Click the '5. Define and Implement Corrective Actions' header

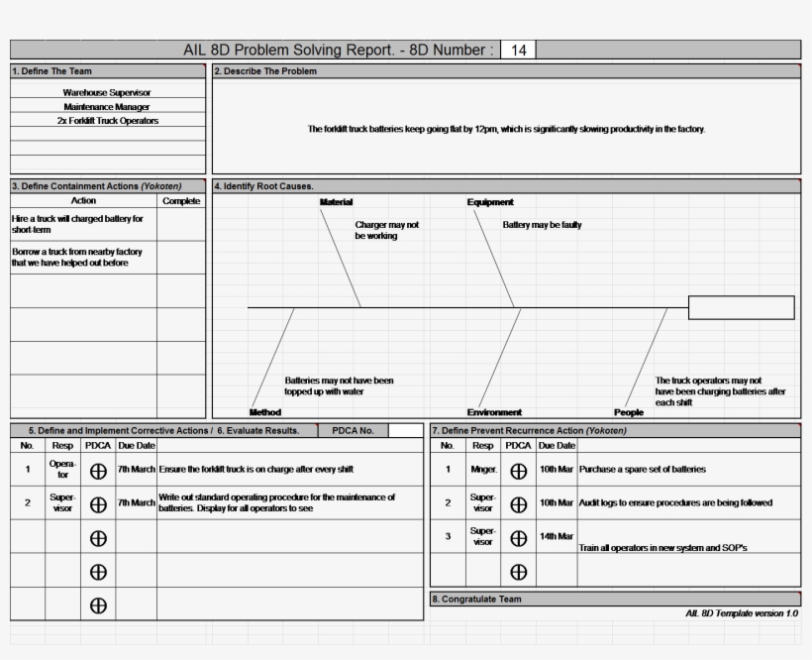[163, 430]
